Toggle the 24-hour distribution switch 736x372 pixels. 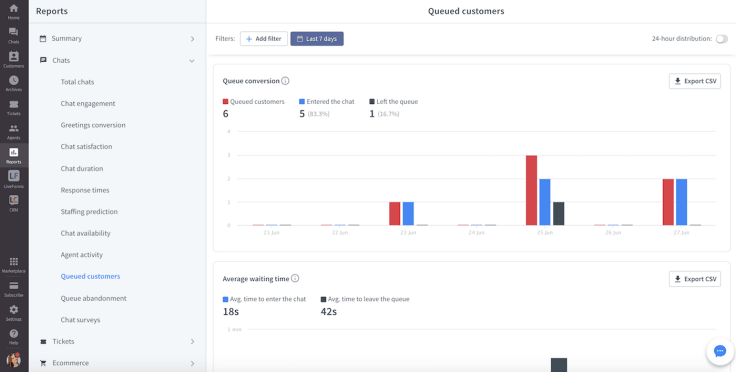click(722, 39)
